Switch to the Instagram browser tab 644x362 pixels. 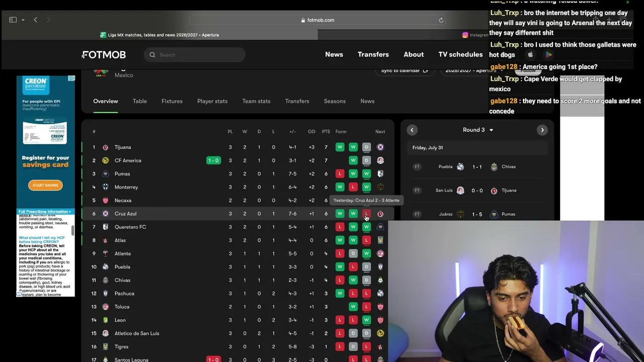pyautogui.click(x=475, y=35)
